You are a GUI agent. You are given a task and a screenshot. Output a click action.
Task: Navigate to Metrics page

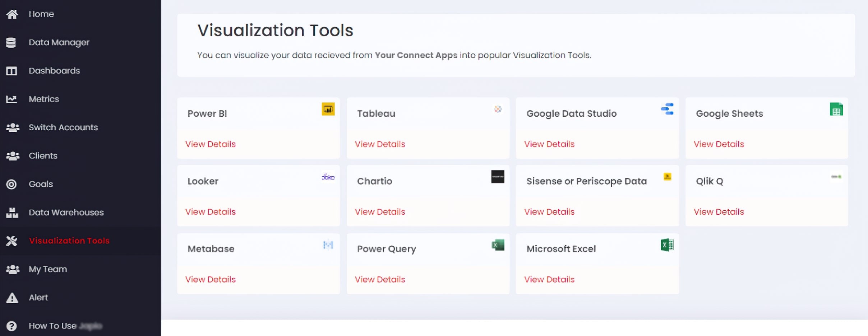(44, 99)
